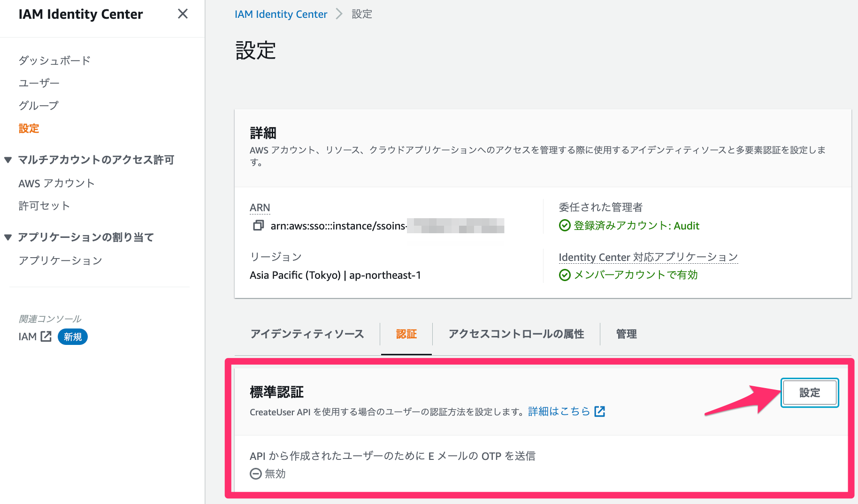Click the 設定 button for 標準認証
The height and width of the screenshot is (504, 858).
pyautogui.click(x=810, y=393)
